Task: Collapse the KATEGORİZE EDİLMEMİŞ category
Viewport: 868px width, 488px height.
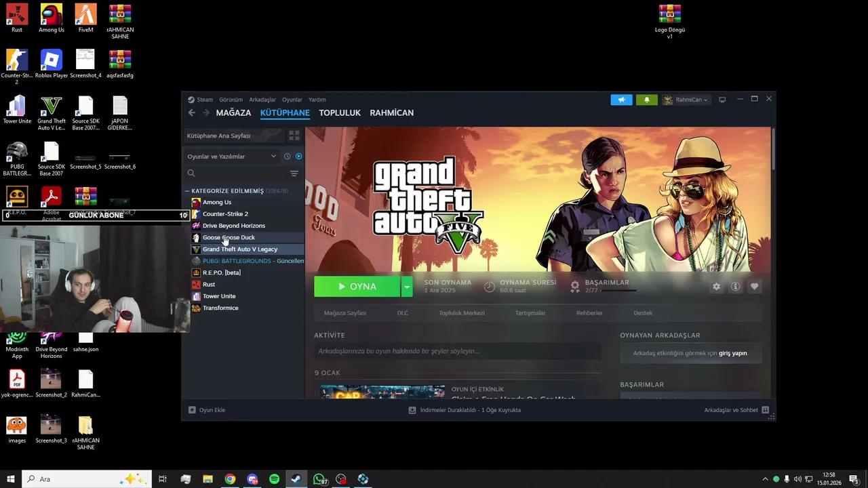Action: click(x=187, y=191)
